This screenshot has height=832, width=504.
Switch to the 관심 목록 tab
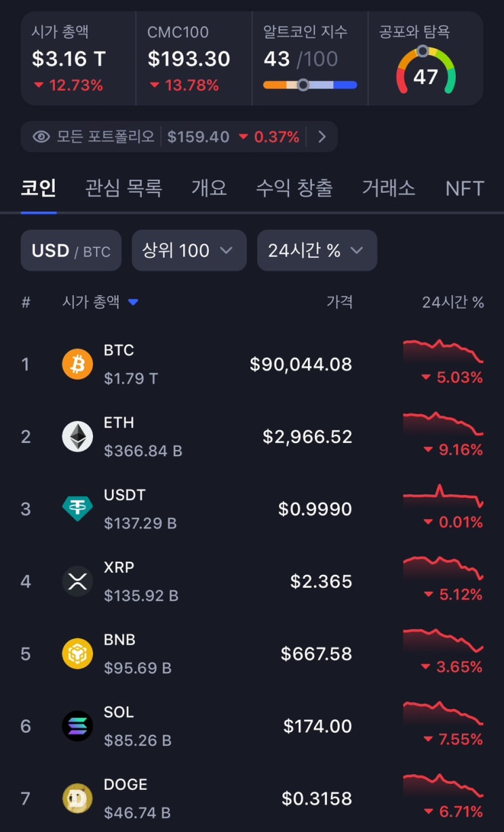pyautogui.click(x=123, y=188)
